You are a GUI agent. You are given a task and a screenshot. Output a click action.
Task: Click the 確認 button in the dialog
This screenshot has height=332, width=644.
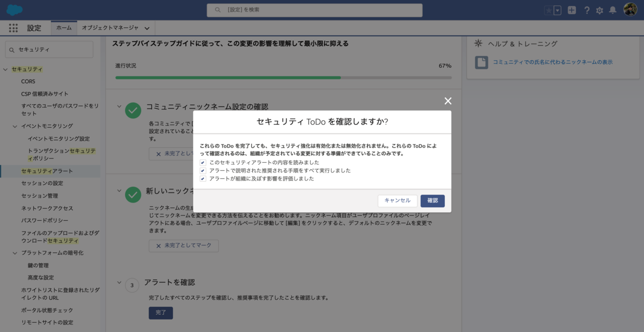click(x=433, y=200)
